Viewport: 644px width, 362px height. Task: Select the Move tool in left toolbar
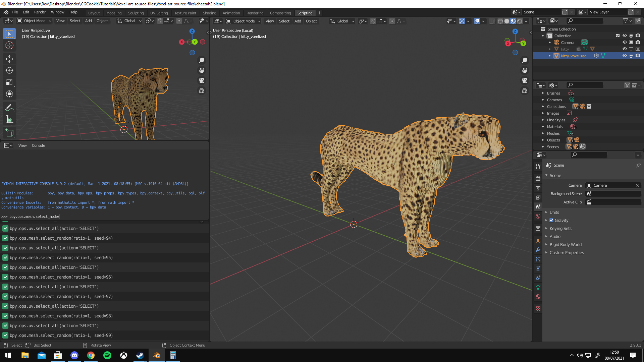[9, 59]
